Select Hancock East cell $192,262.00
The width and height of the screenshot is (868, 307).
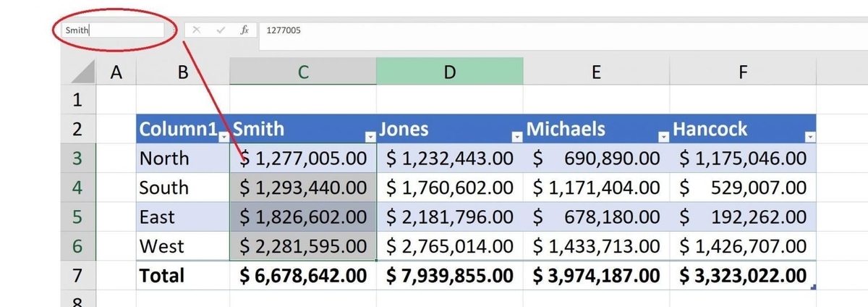click(x=743, y=216)
